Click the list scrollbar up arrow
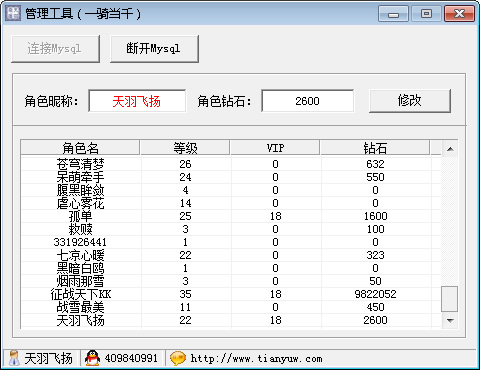480x370 pixels. point(450,149)
